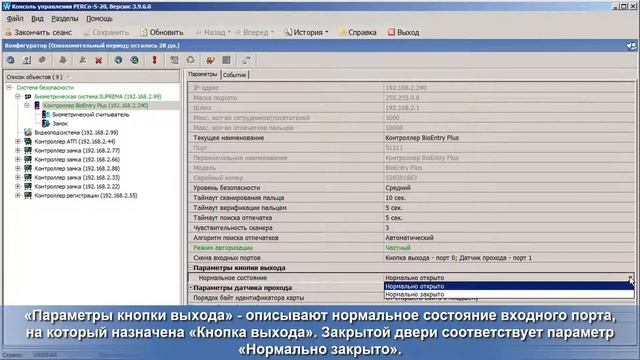
Task: Click the SP icon of the SUPREMA system
Action: tap(28, 97)
